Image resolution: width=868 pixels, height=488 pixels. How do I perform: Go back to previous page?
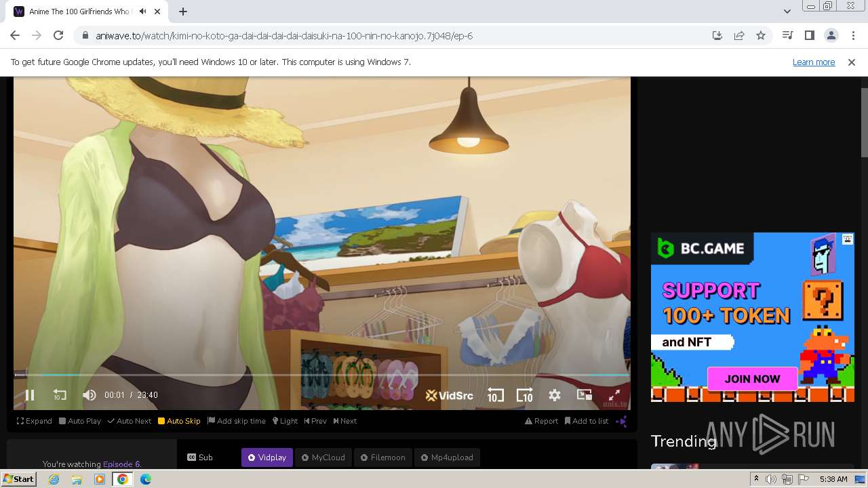click(15, 35)
